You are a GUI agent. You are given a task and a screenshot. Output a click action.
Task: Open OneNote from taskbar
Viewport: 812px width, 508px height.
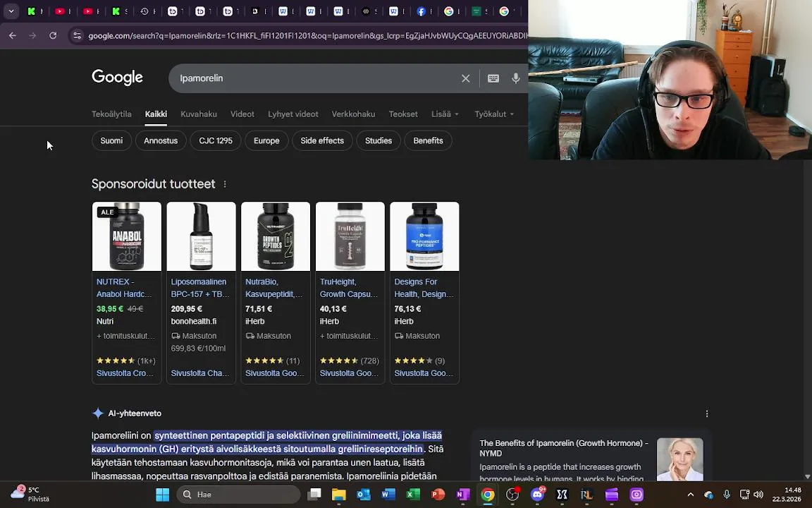(463, 495)
